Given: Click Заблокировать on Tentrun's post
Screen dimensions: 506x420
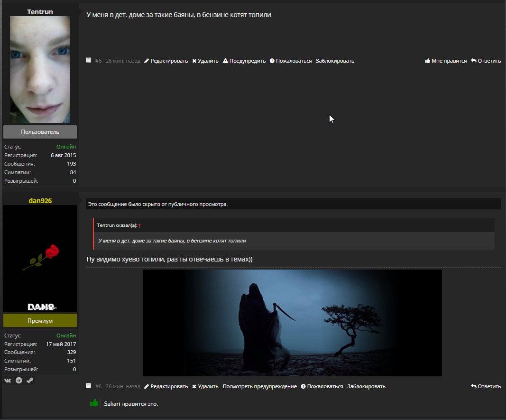Looking at the screenshot, I should coord(335,61).
